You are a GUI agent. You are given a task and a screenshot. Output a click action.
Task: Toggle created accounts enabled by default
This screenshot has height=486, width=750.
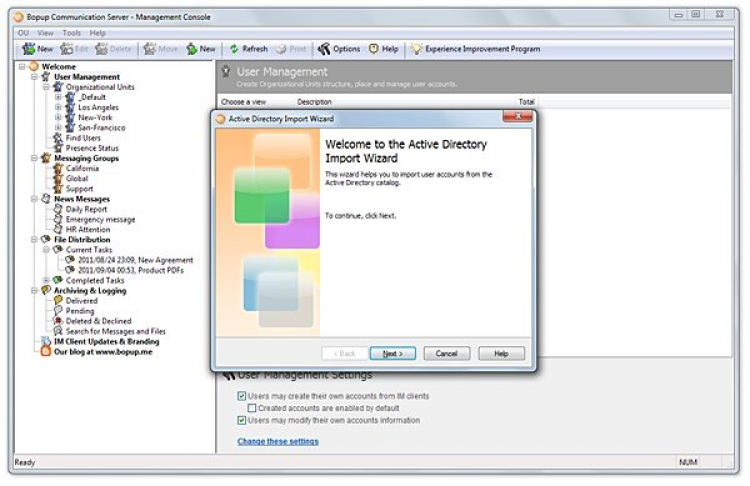tap(252, 408)
